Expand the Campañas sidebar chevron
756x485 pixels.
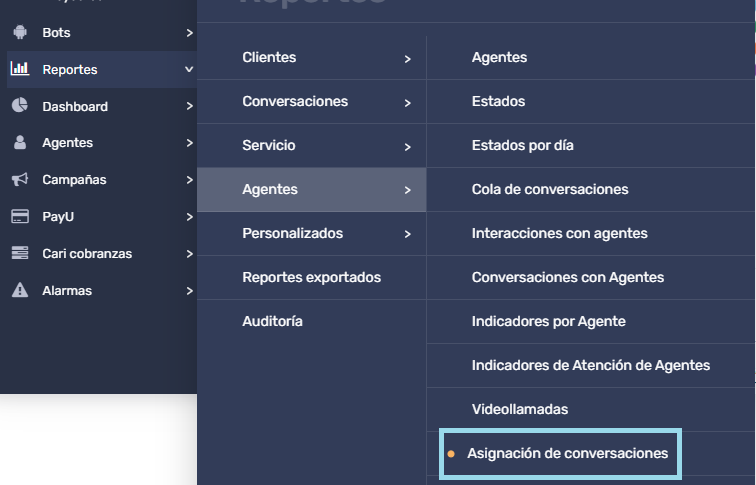[x=189, y=180]
